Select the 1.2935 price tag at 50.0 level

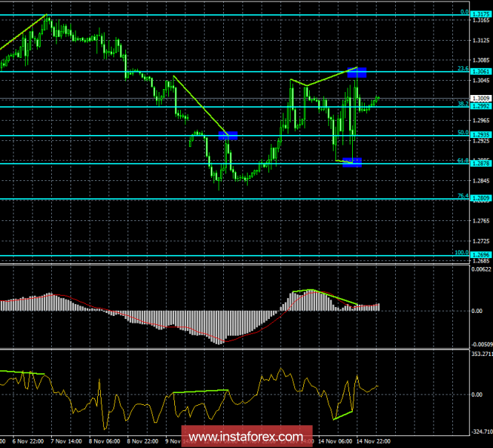(481, 135)
